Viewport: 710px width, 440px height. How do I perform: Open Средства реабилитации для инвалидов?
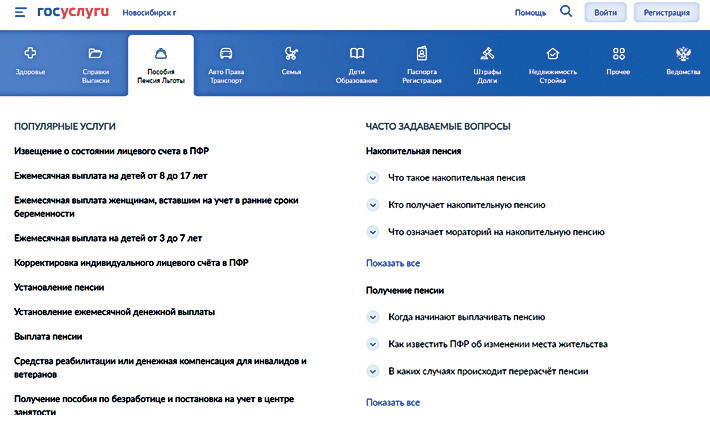click(x=160, y=368)
